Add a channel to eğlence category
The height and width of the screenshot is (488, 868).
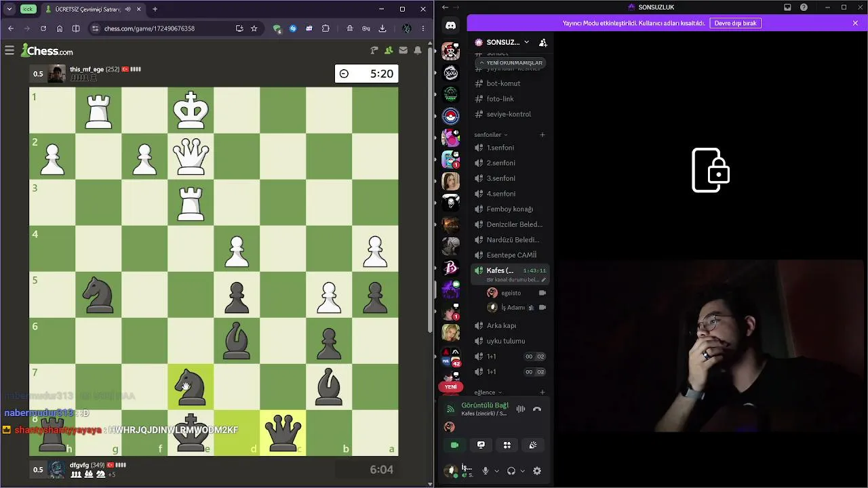click(x=542, y=392)
